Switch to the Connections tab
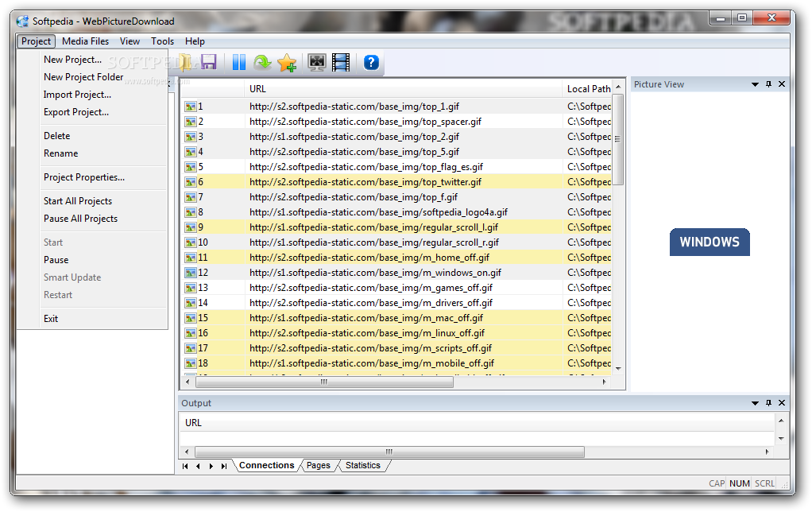The height and width of the screenshot is (512, 812). coord(267,465)
